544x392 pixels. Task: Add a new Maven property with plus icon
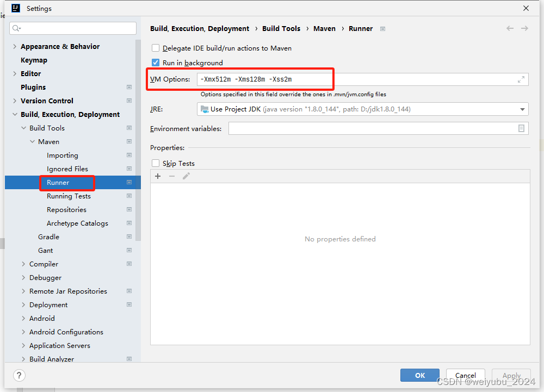157,176
